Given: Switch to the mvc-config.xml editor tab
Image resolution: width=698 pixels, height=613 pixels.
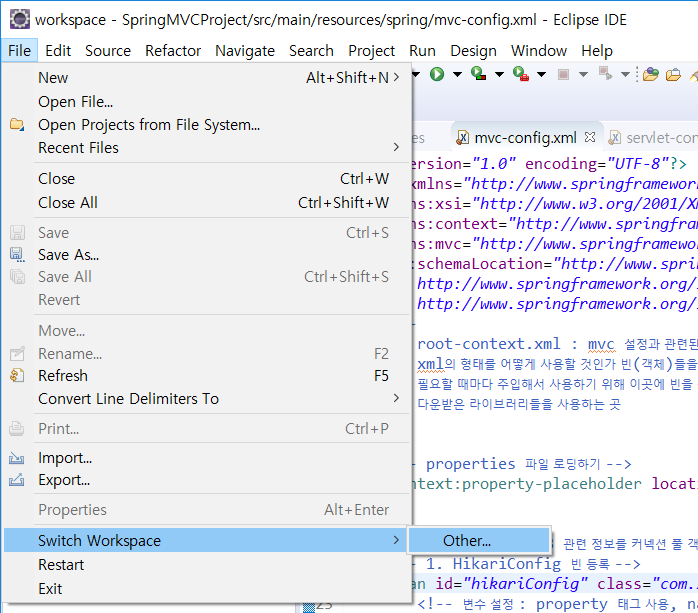Looking at the screenshot, I should pos(525,138).
